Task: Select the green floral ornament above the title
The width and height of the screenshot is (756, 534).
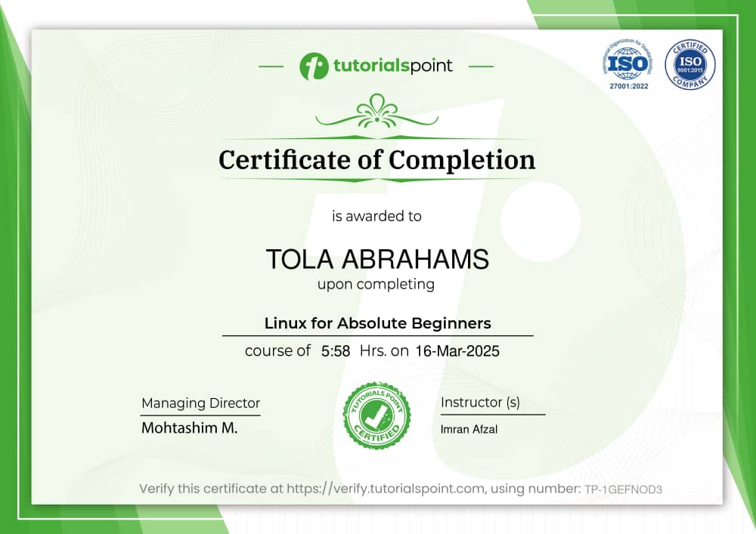Action: tap(376, 113)
